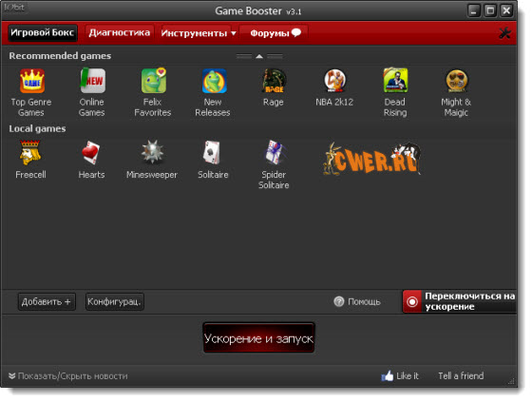Screen dimensions: 532x402
Task: Click the Spider Solitaire label
Action: [x=274, y=180]
